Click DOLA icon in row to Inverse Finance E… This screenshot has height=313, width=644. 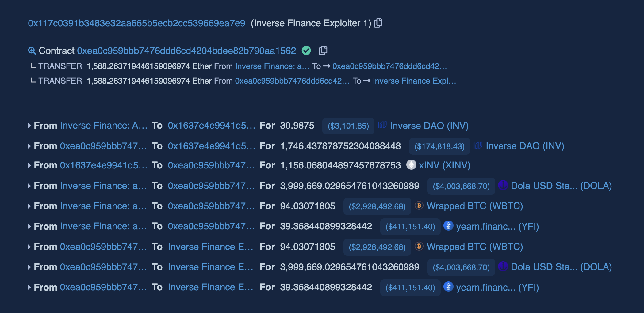[503, 266]
